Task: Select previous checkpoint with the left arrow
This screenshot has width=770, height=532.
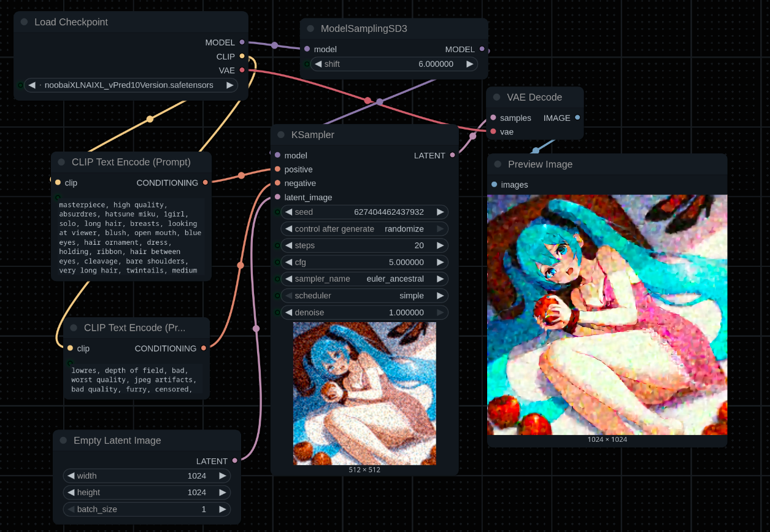Action: coord(32,85)
